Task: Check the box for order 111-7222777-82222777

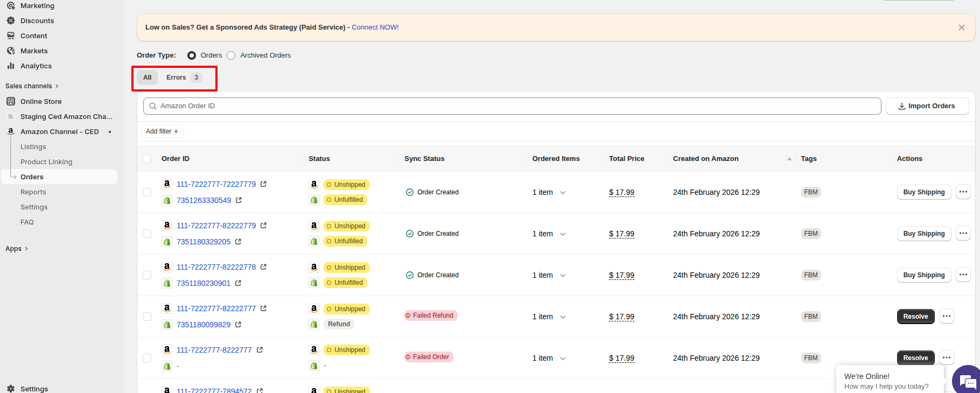Action: pyautogui.click(x=147, y=317)
